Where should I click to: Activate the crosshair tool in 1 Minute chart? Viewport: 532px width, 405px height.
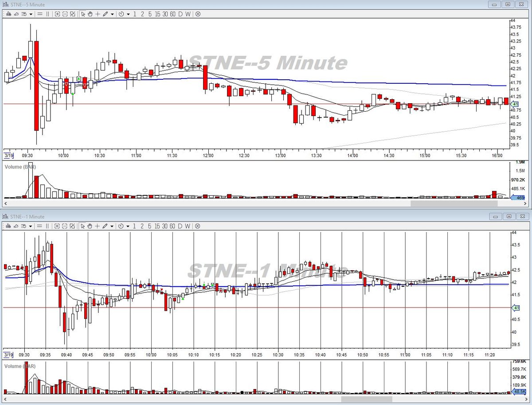[98, 226]
